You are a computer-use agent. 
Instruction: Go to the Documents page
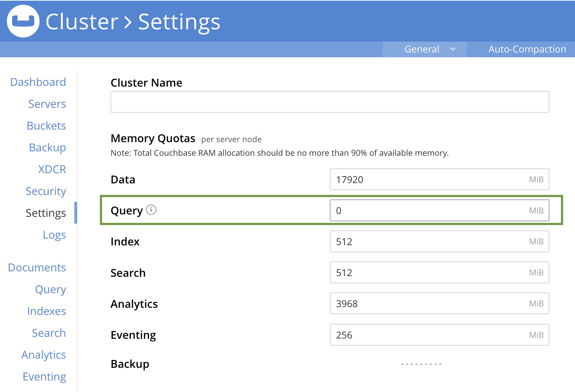pyautogui.click(x=36, y=268)
